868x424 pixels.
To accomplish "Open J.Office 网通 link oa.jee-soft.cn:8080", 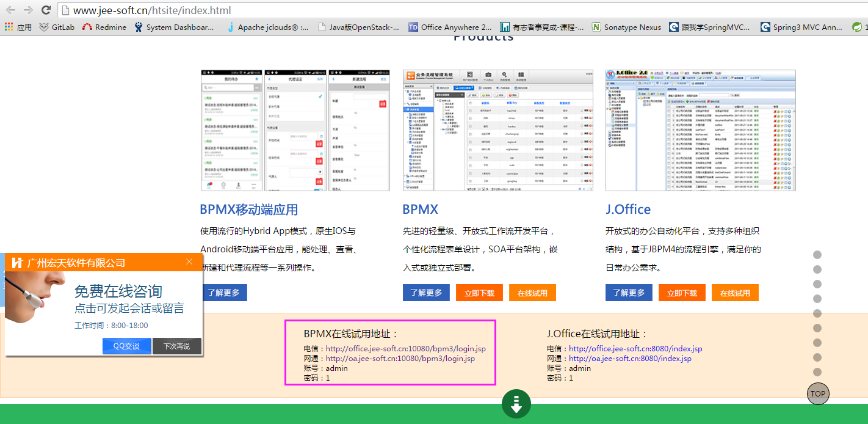I will [630, 359].
